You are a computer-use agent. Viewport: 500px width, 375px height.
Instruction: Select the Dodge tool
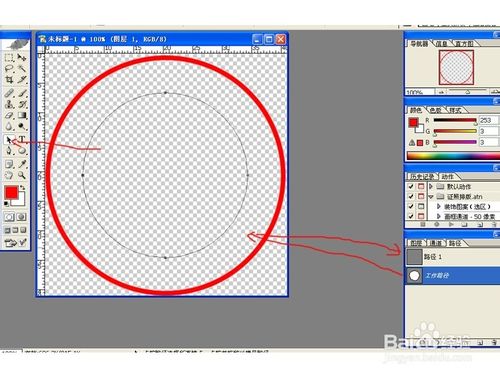[x=22, y=126]
